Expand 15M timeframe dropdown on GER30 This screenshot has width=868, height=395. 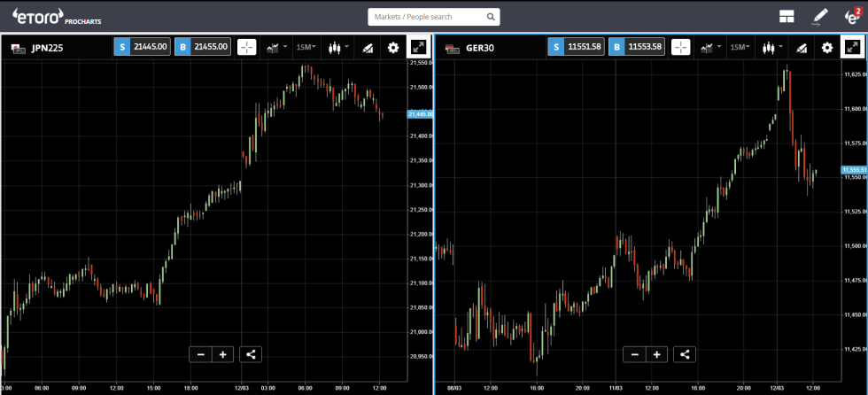coord(740,48)
